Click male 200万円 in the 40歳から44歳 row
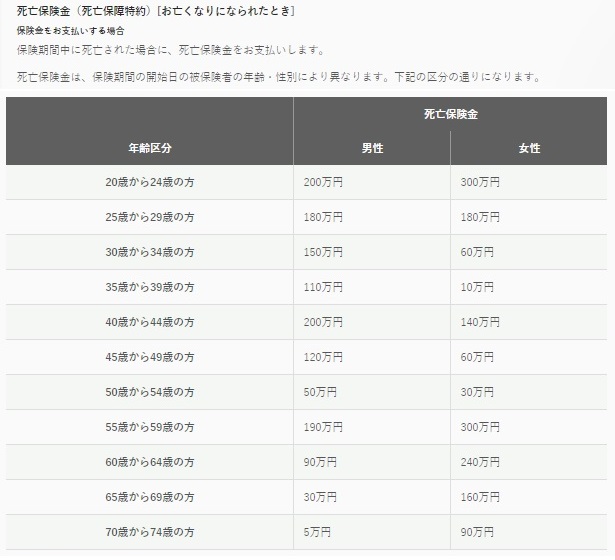 323,322
